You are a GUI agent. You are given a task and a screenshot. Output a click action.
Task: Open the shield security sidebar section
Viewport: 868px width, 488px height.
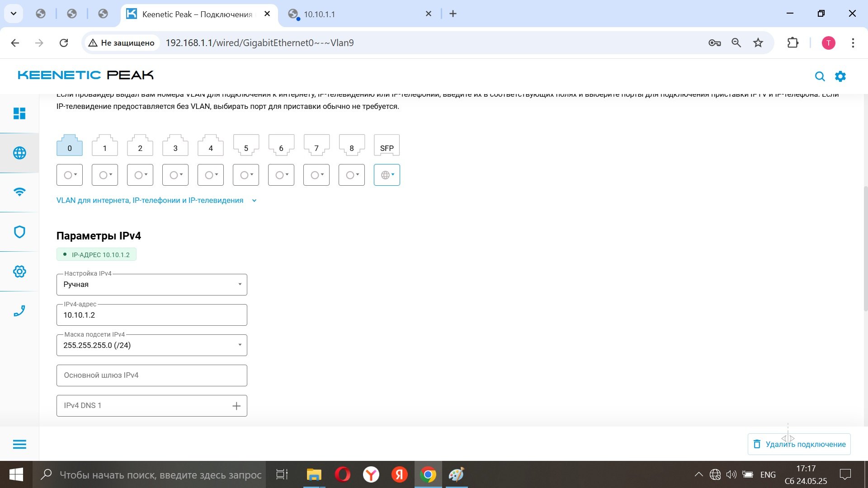[19, 232]
